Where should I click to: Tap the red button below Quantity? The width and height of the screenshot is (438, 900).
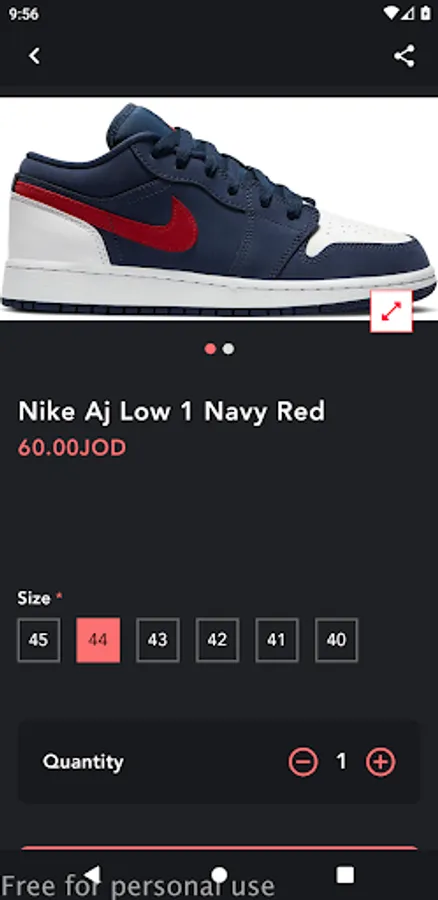click(x=219, y=848)
